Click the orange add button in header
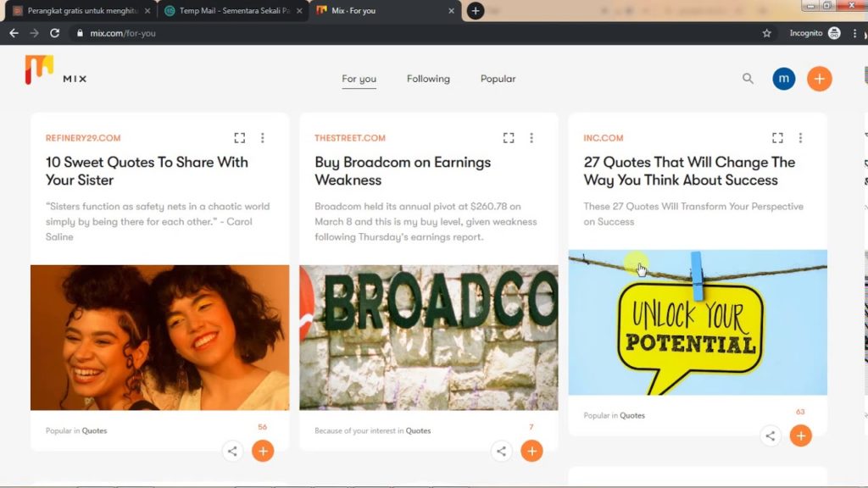The width and height of the screenshot is (868, 488). click(820, 79)
